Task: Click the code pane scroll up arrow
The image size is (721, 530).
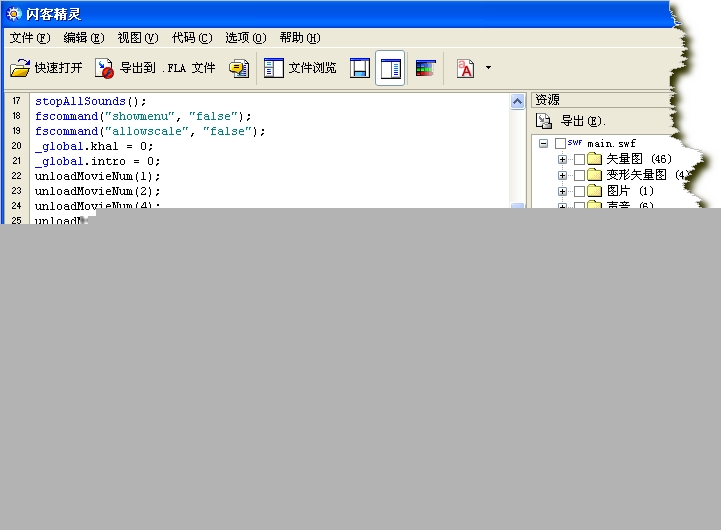Action: 517,102
